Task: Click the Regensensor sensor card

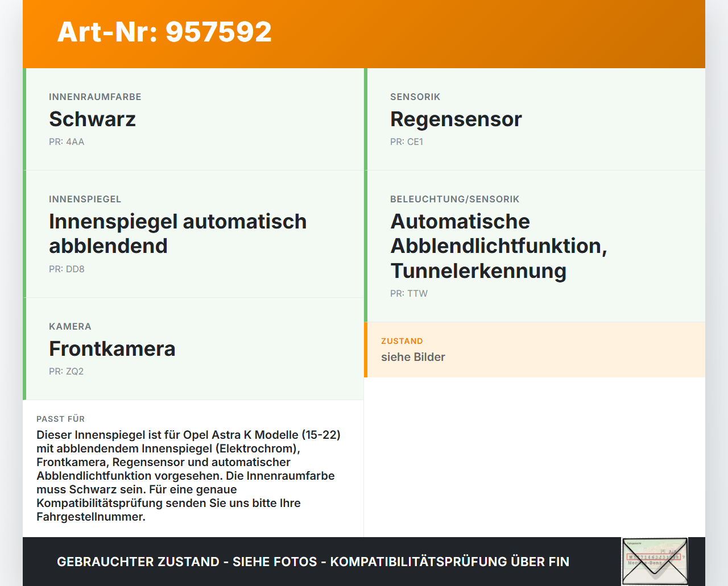Action: click(535, 119)
